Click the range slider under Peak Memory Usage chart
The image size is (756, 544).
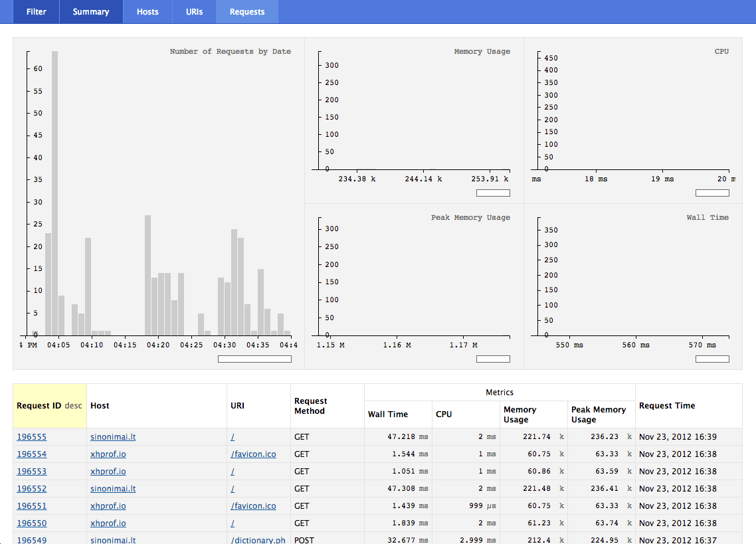click(493, 359)
